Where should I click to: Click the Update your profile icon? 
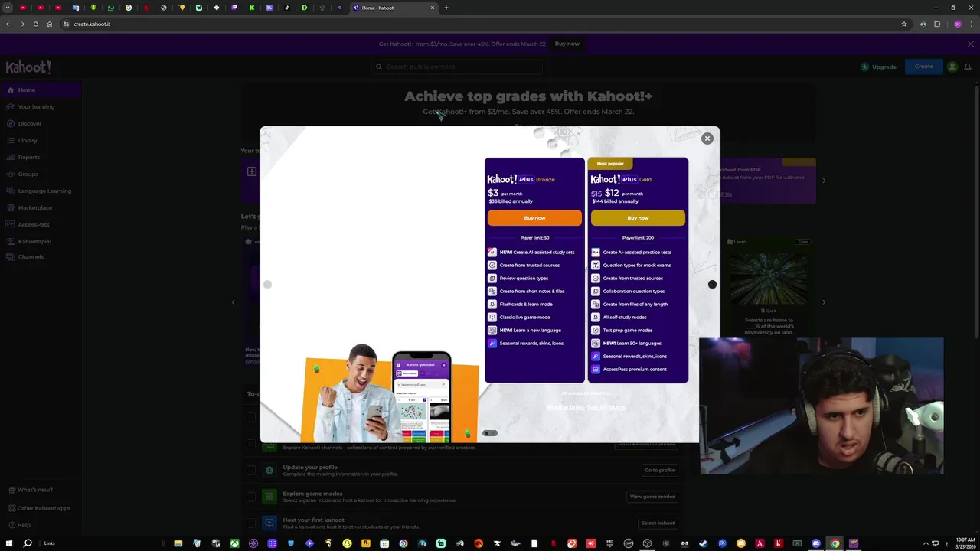coord(269,470)
